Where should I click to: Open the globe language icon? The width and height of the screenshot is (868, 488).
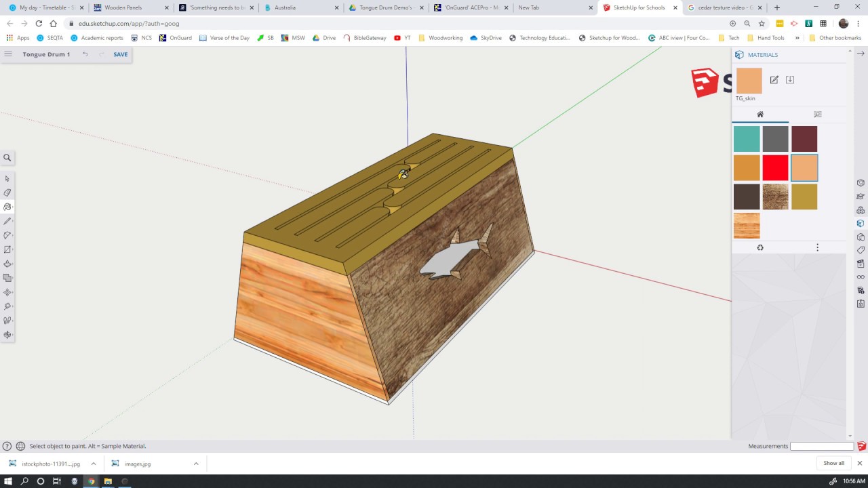coord(20,446)
